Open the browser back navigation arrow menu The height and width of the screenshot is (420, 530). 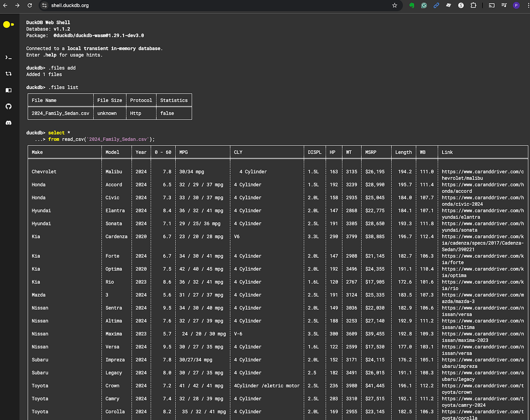coord(6,6)
